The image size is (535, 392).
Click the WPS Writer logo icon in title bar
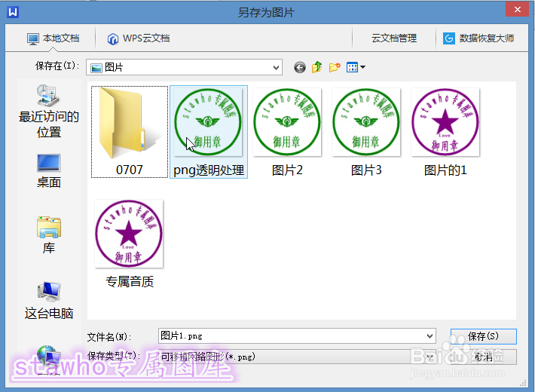pyautogui.click(x=13, y=12)
